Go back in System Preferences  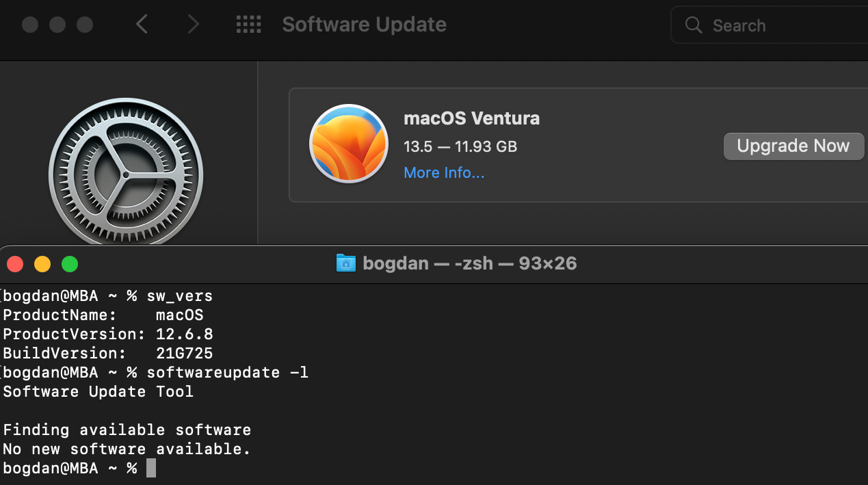pyautogui.click(x=142, y=25)
